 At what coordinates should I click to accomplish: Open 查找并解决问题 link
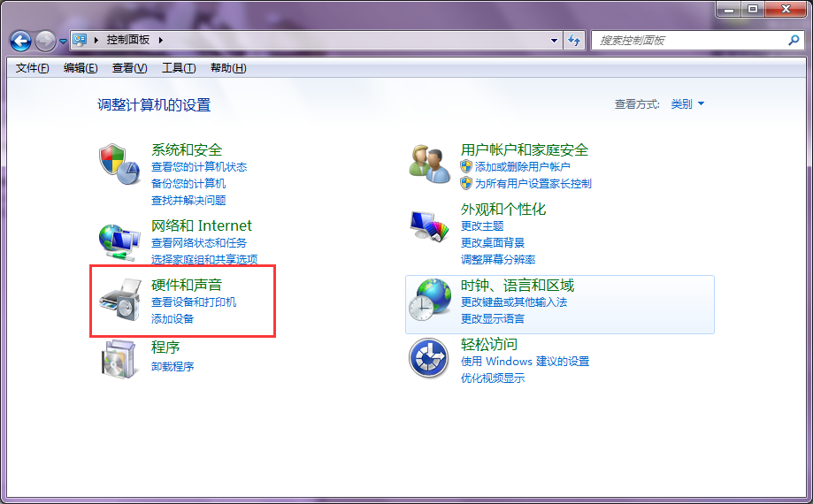tap(188, 201)
